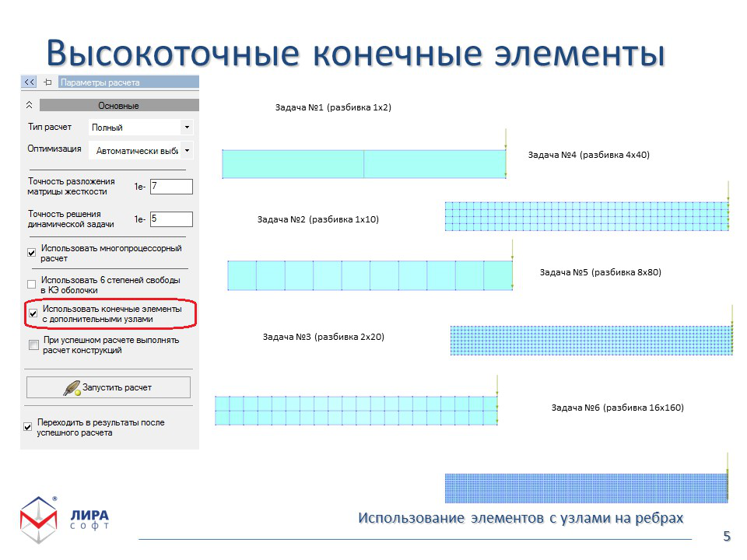Click the Задача №1 (разбивка 1x2) caption

333,107
